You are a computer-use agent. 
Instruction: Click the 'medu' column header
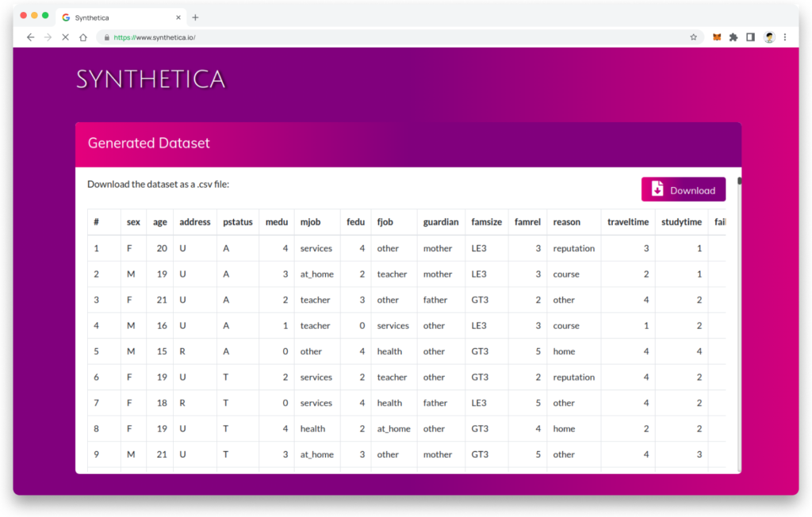click(277, 222)
